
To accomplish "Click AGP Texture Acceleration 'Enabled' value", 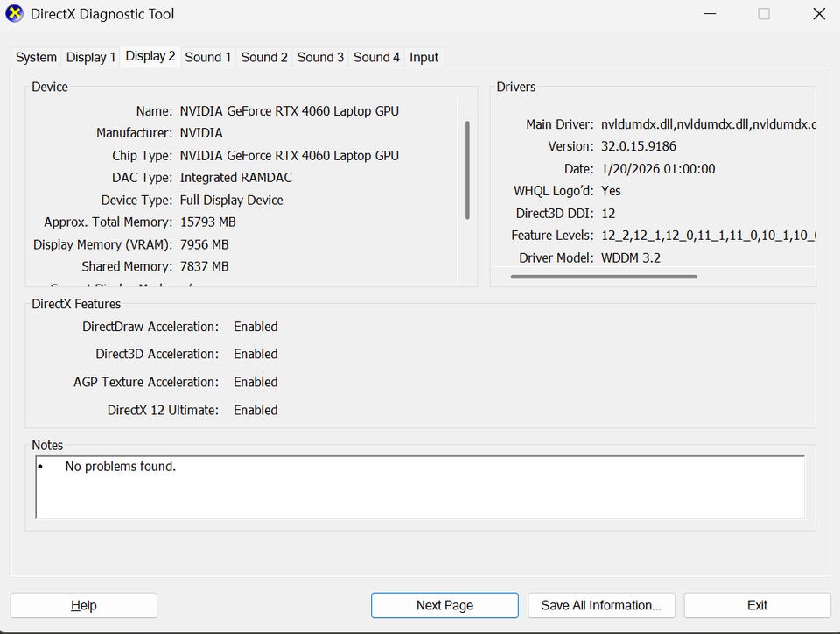I will 255,382.
